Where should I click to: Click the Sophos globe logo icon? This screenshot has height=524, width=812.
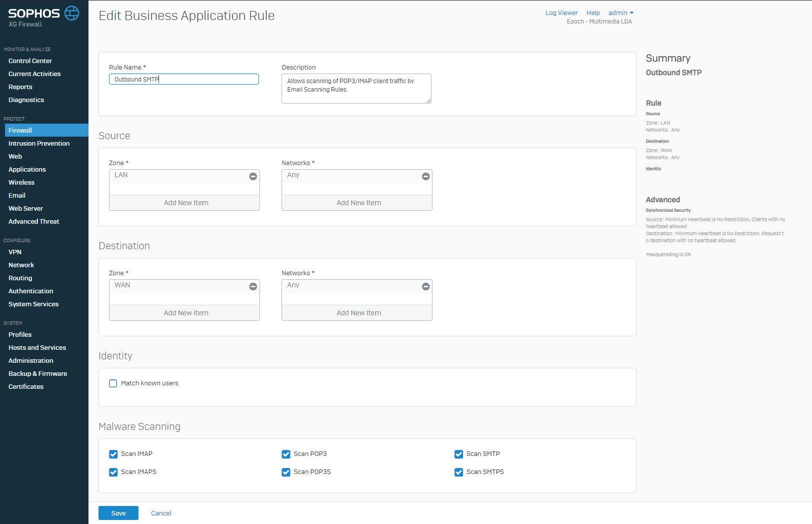coord(72,13)
